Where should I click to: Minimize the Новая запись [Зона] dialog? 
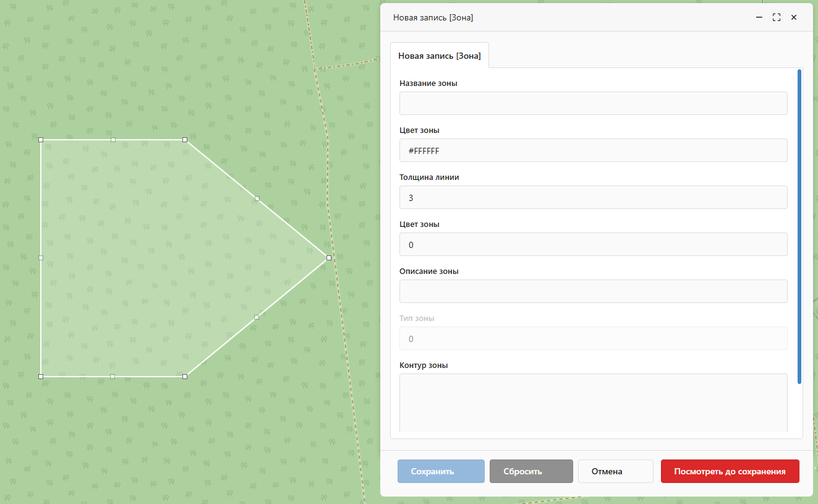click(x=759, y=18)
